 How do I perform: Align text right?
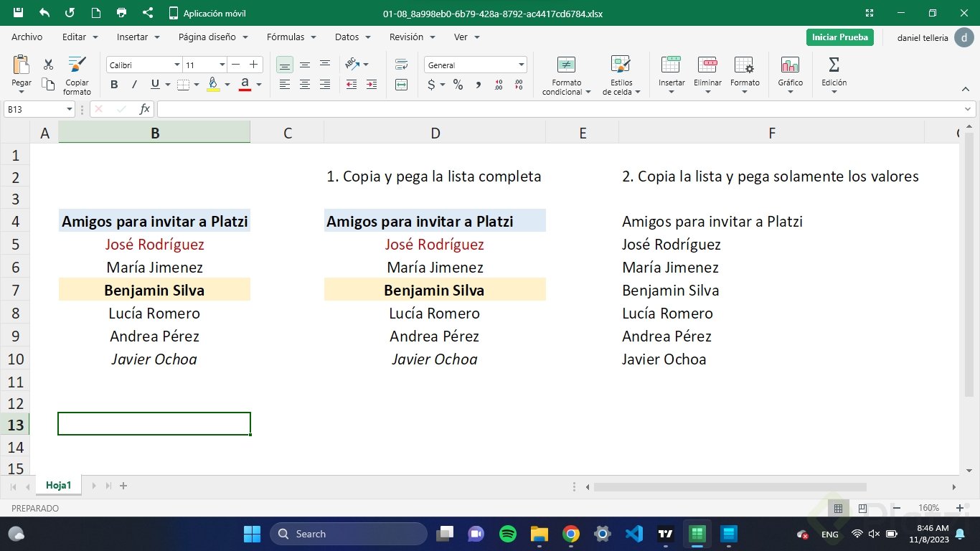pos(325,85)
